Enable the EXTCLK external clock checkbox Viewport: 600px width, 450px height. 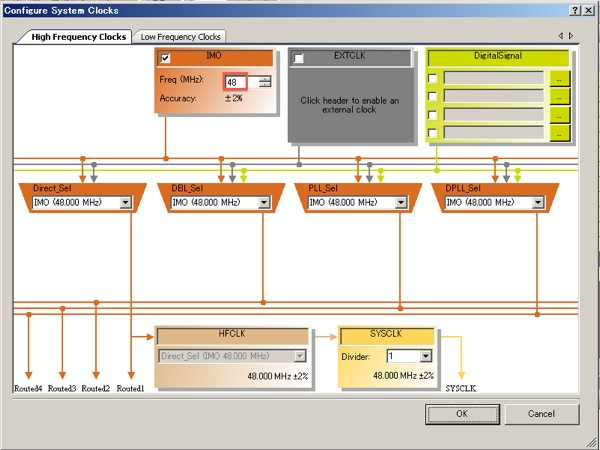point(298,58)
